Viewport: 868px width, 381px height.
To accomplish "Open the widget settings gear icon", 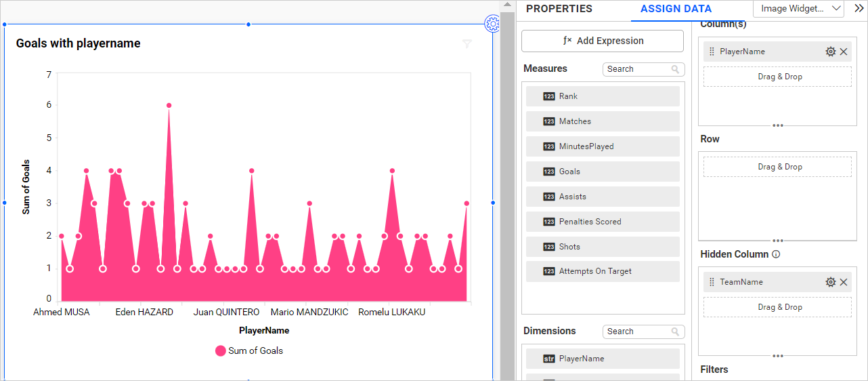I will [x=492, y=24].
